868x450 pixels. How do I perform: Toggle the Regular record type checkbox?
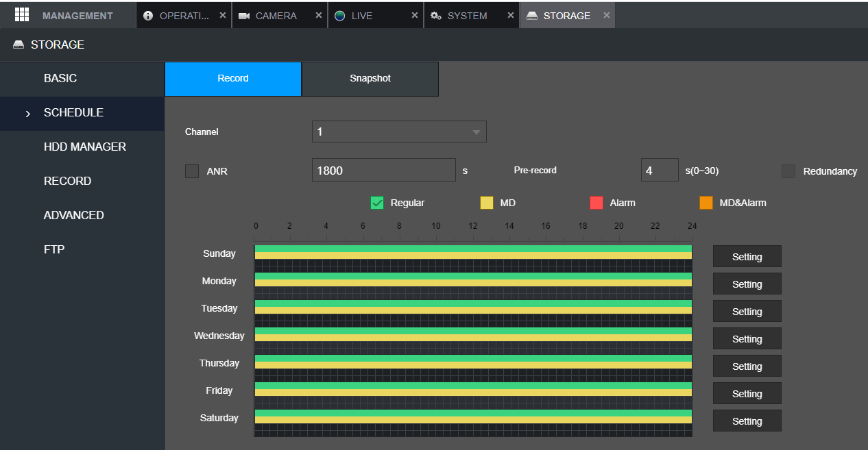pos(377,203)
